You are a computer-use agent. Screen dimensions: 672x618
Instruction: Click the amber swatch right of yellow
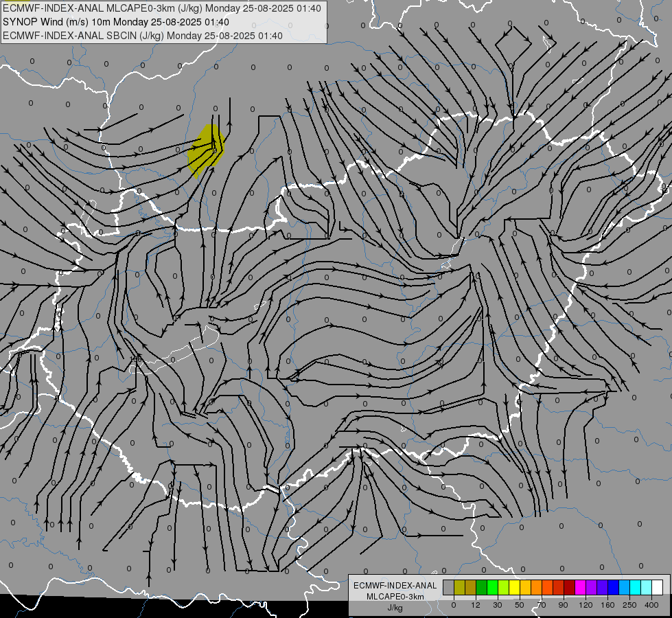point(525,587)
